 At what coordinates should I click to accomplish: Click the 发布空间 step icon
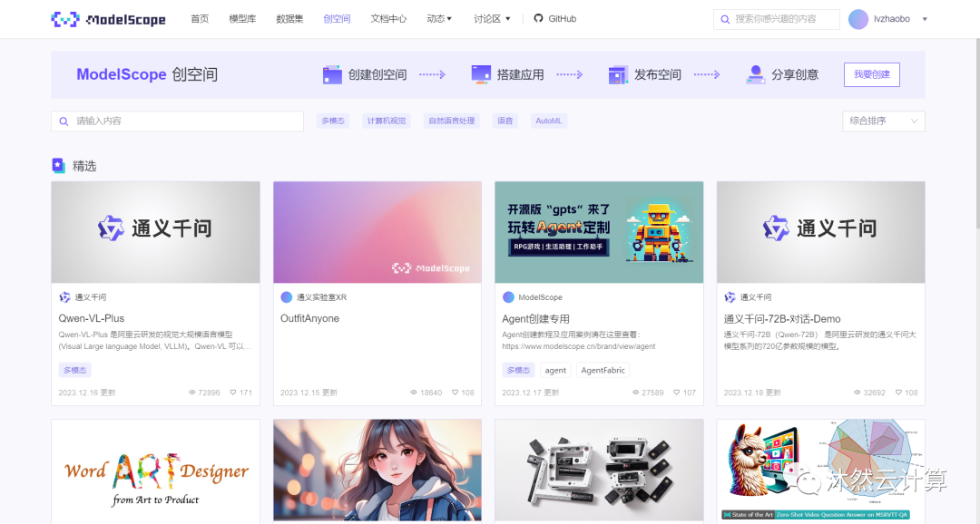618,74
